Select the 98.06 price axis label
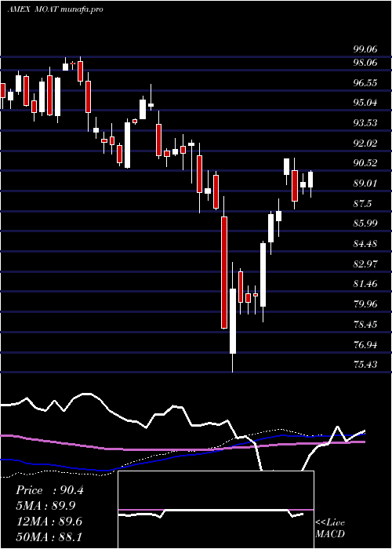 click(365, 63)
